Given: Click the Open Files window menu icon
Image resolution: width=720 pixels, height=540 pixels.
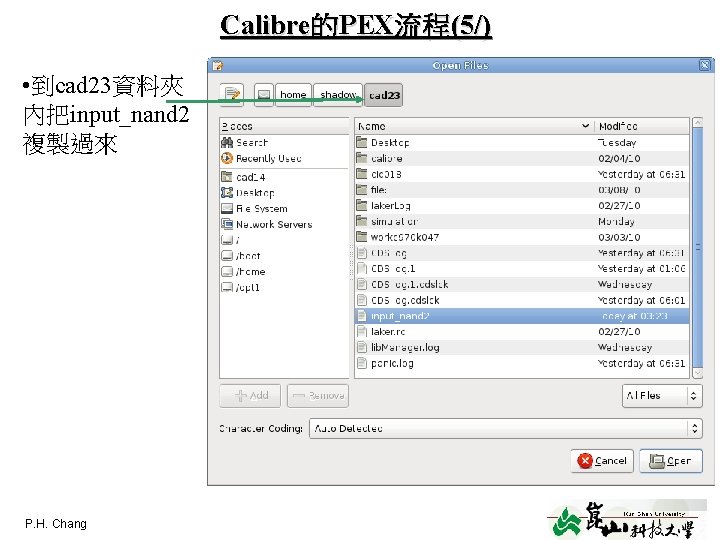Looking at the screenshot, I should point(217,66).
